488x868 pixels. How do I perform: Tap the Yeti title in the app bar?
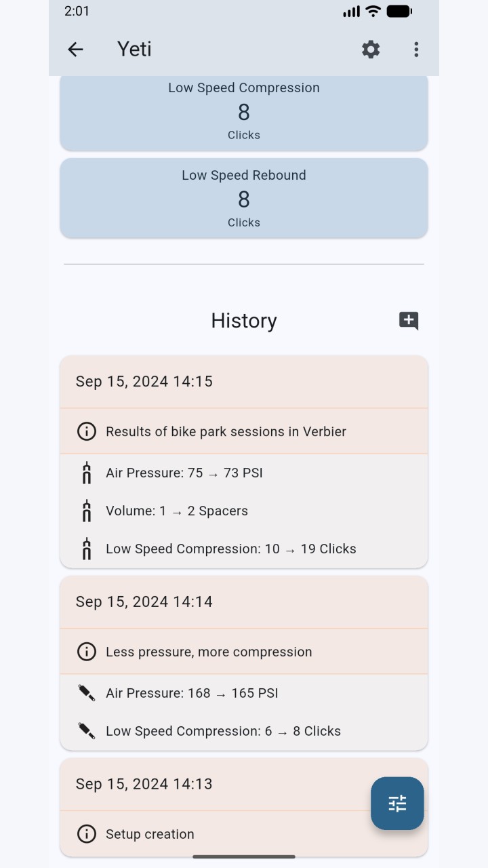(134, 49)
